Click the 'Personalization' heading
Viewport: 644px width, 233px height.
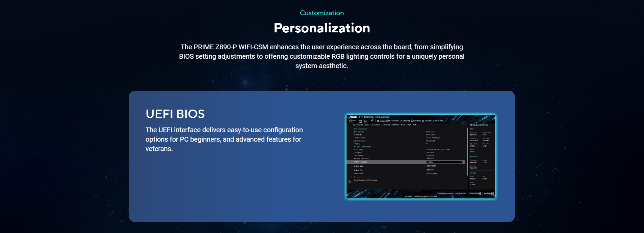coord(322,28)
